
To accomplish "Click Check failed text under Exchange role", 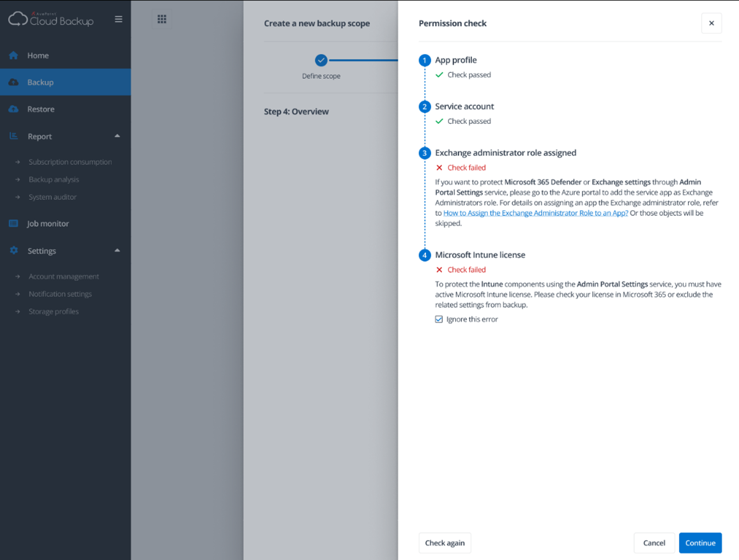I will click(466, 168).
